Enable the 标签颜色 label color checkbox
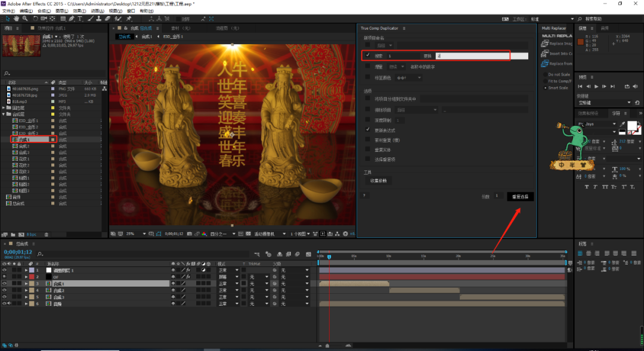This screenshot has height=351, width=644. pos(367,77)
